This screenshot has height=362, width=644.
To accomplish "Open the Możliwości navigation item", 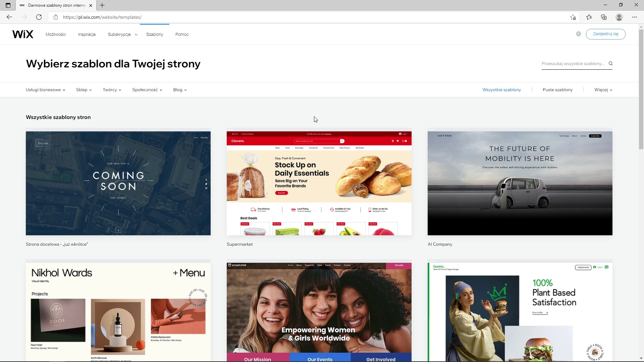I will pyautogui.click(x=56, y=35).
